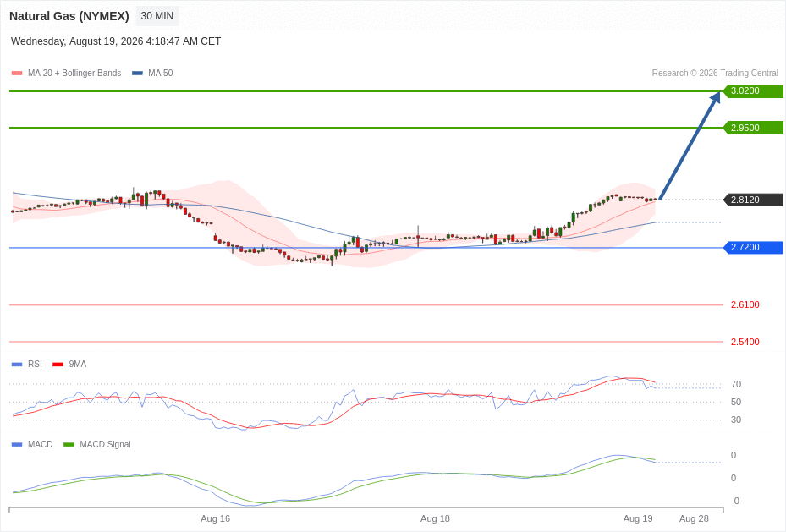Click the MA 50 legend blue swatch
The width and height of the screenshot is (786, 532).
(137, 73)
